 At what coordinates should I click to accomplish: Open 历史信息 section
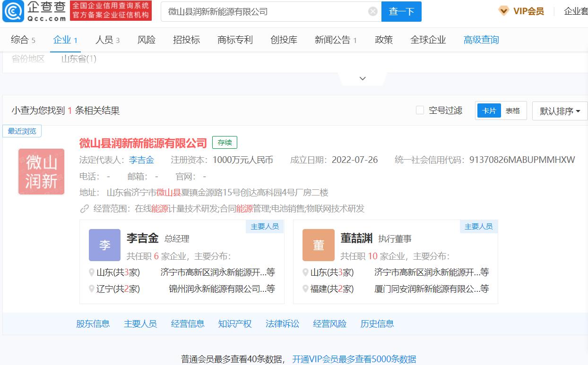(377, 323)
